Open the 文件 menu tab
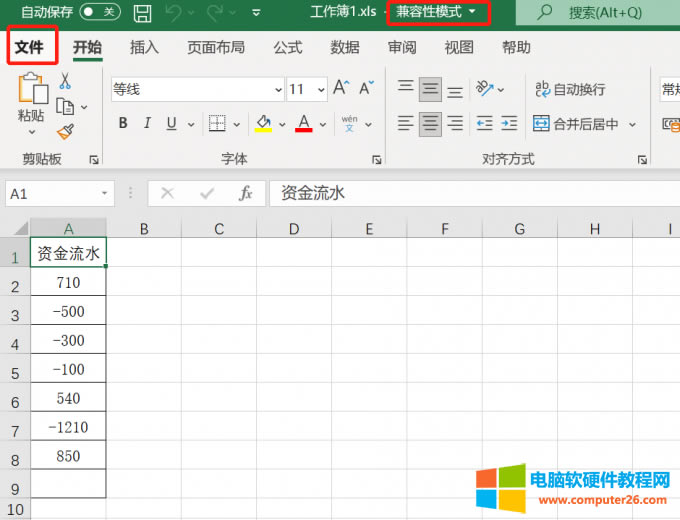 click(x=30, y=47)
